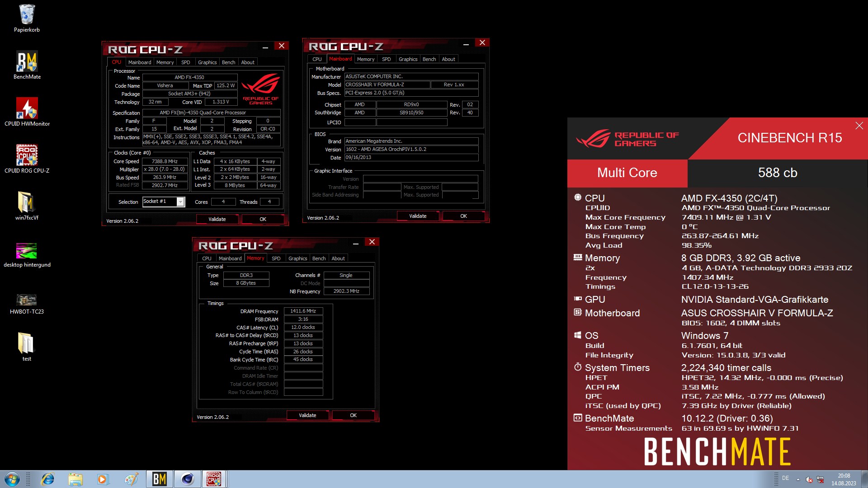The image size is (868, 488).
Task: Click the Republic of Gamers logo in BenchMate
Action: (x=627, y=139)
